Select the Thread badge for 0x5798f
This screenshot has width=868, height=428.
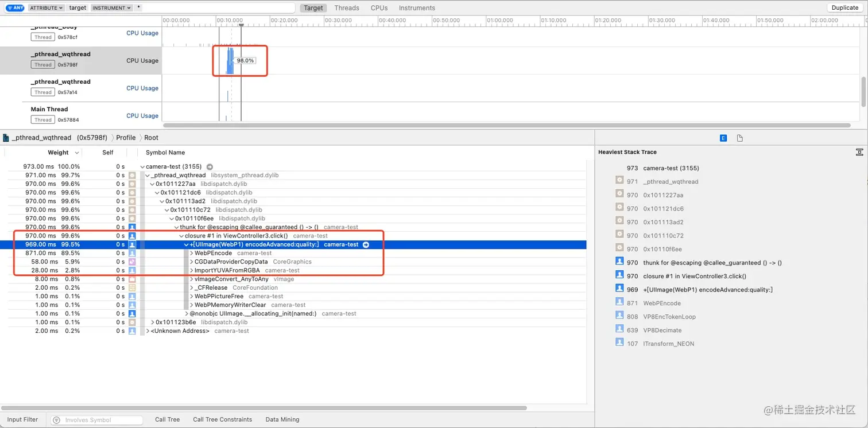(x=43, y=65)
